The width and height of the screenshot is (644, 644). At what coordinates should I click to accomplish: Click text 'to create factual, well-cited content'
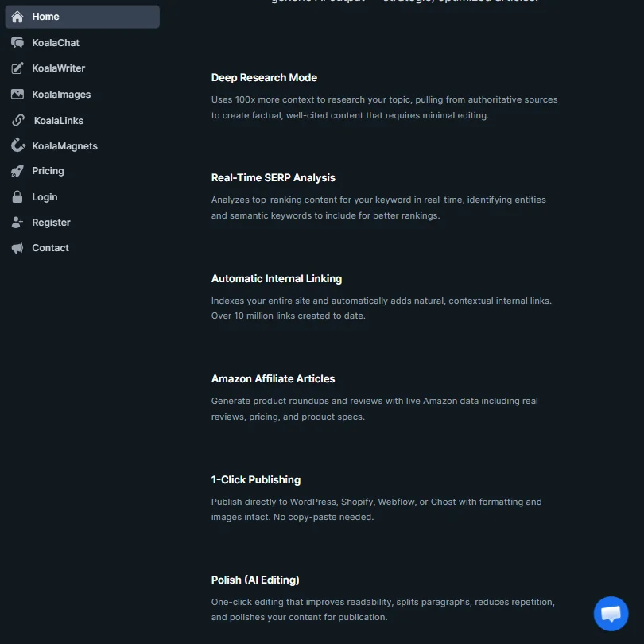tap(288, 116)
